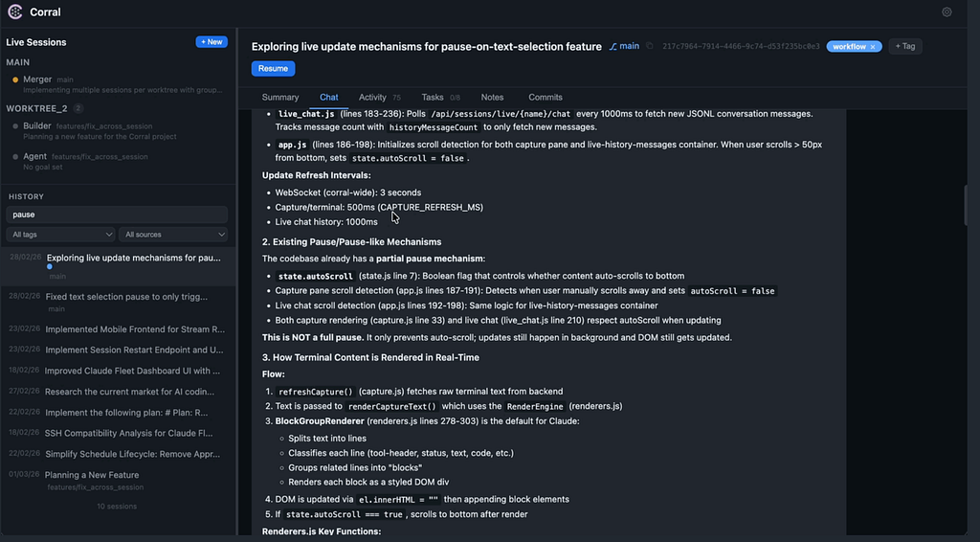This screenshot has height=542, width=980.
Task: Create a session with + New button
Action: 212,42
